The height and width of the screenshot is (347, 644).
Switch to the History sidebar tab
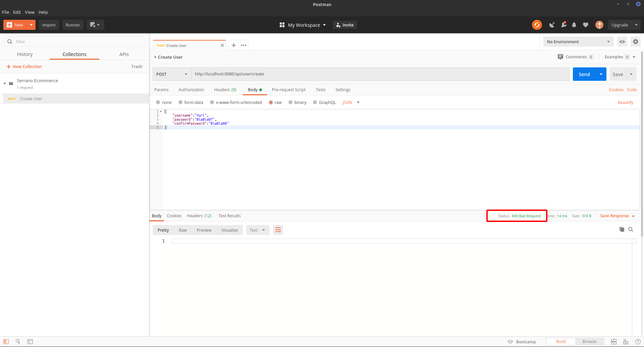tap(25, 54)
